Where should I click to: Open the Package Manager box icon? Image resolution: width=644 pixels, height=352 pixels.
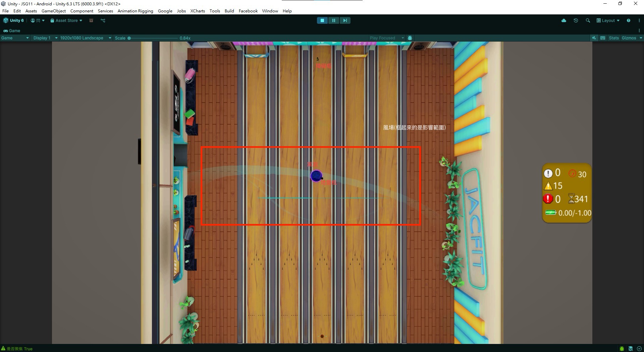(x=91, y=20)
